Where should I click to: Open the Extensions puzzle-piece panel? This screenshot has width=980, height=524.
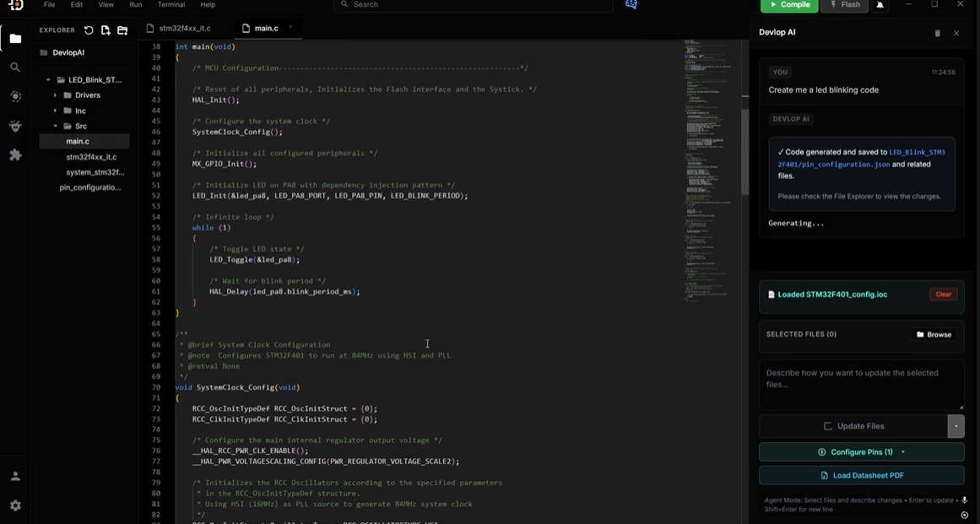[15, 155]
